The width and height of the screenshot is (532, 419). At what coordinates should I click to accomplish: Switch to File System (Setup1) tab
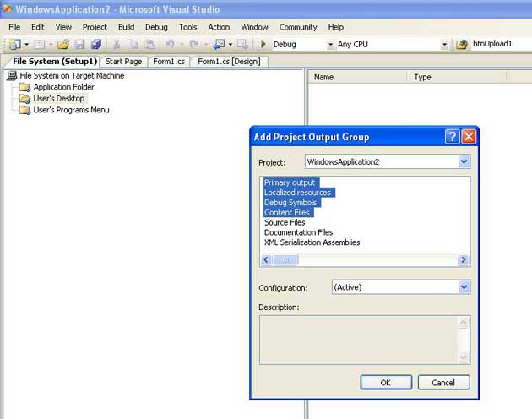(x=55, y=62)
